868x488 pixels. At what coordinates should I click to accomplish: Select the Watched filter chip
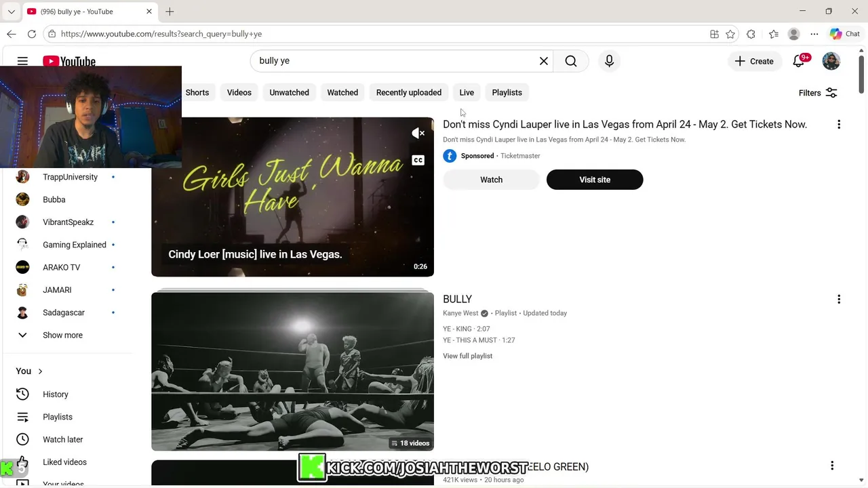coord(342,93)
